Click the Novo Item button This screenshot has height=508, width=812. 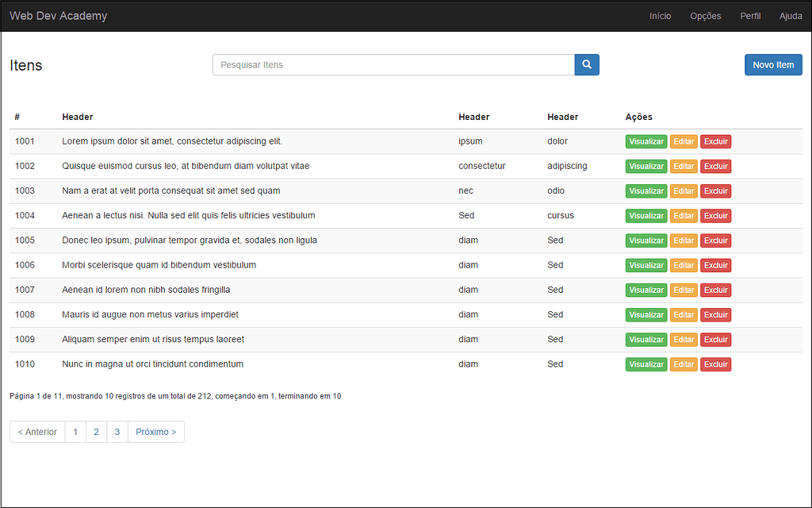click(773, 65)
